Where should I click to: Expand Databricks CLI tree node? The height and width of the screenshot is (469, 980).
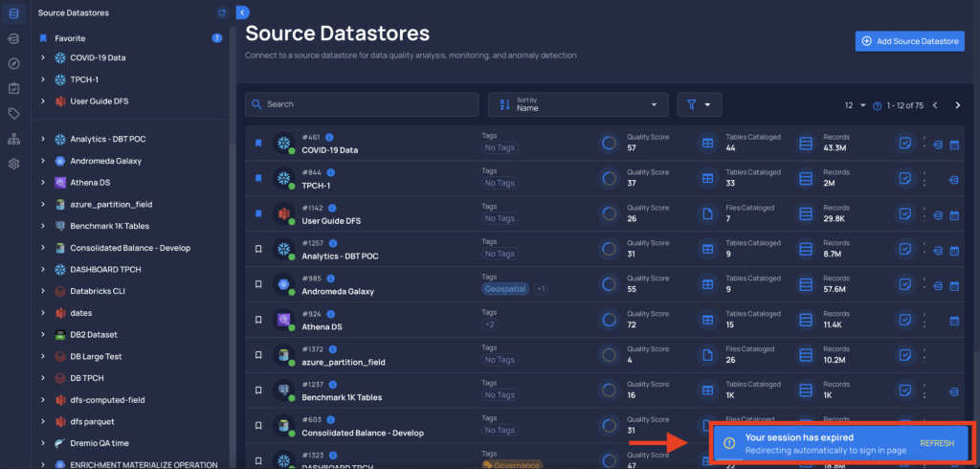pos(43,291)
